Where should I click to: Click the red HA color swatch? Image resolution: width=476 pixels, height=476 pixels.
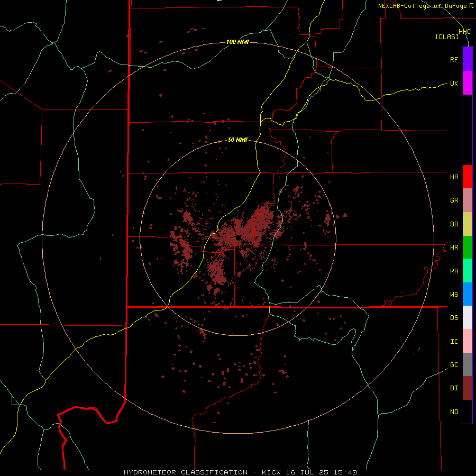tap(467, 177)
